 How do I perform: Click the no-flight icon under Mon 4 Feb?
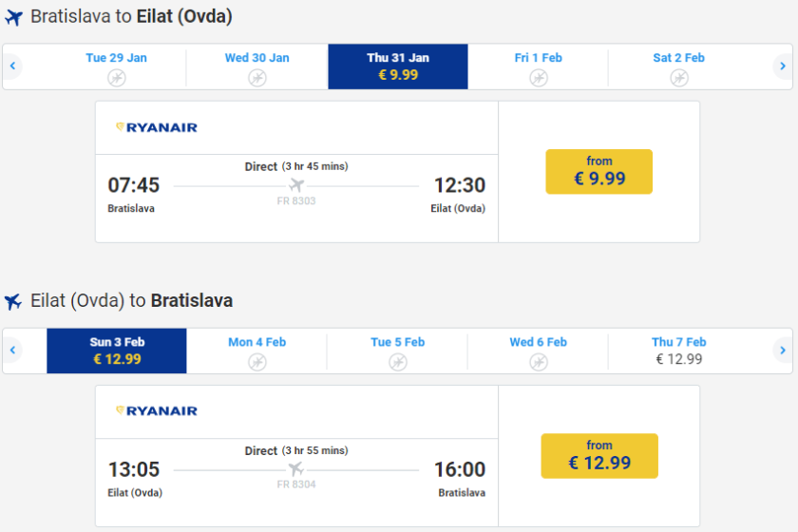(x=256, y=362)
